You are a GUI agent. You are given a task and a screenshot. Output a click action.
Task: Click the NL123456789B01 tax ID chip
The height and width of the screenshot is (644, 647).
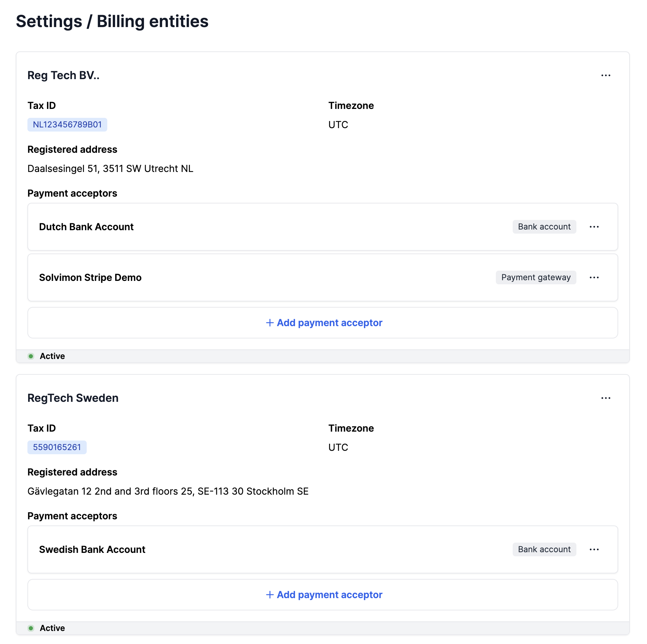[67, 125]
